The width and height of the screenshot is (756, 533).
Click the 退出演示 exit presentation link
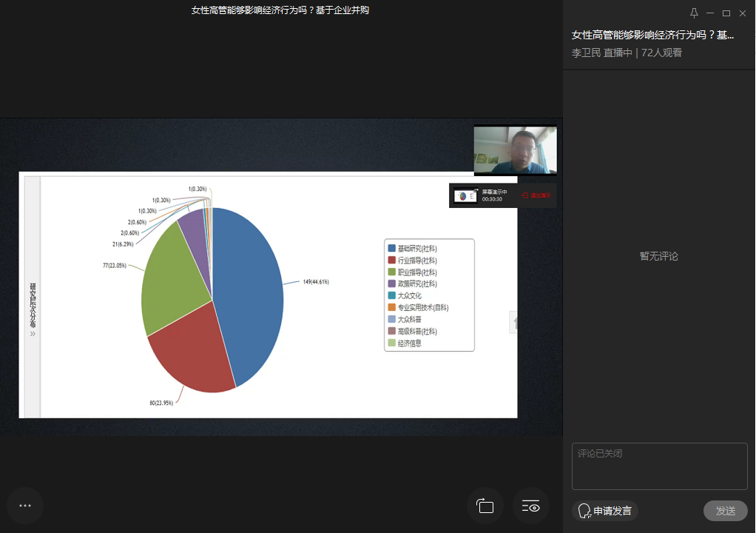tap(539, 195)
